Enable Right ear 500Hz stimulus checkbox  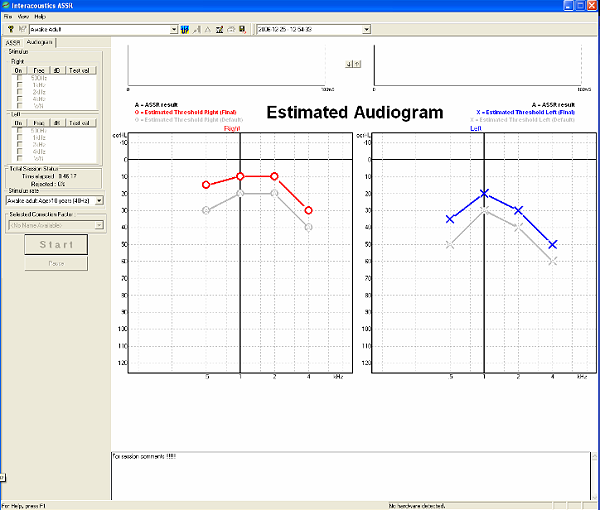tap(20, 77)
